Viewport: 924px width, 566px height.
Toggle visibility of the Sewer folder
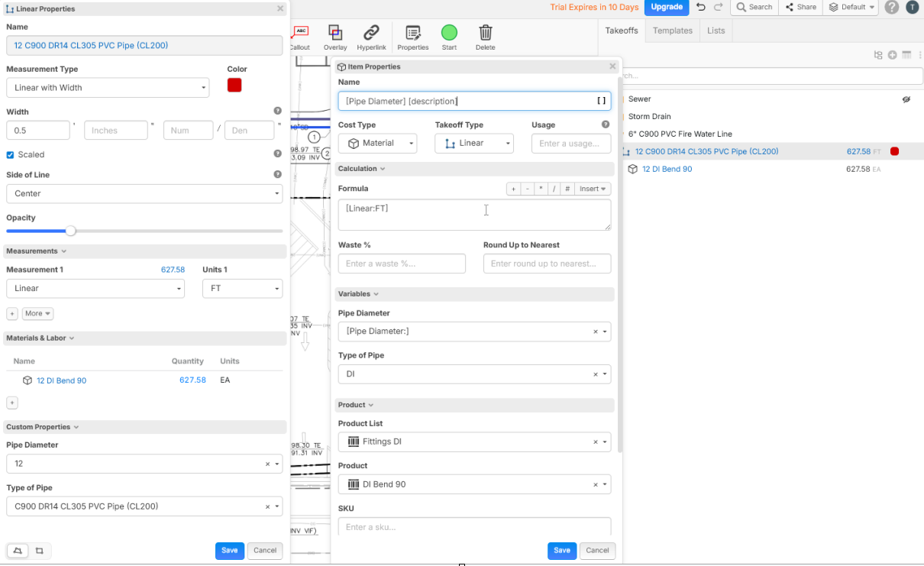point(906,99)
